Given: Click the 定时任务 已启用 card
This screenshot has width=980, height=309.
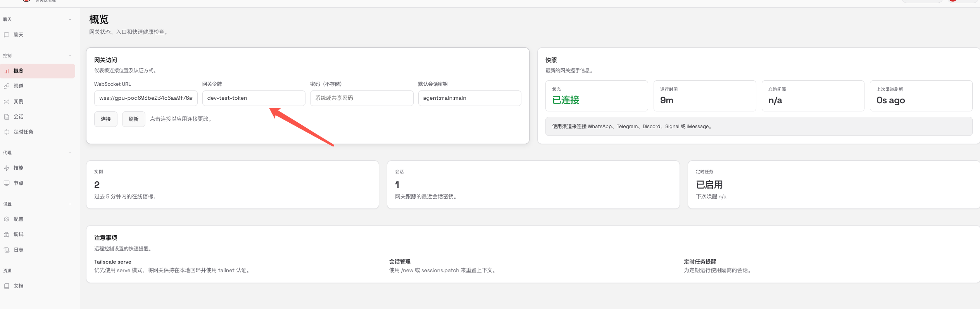Looking at the screenshot, I should coord(834,185).
